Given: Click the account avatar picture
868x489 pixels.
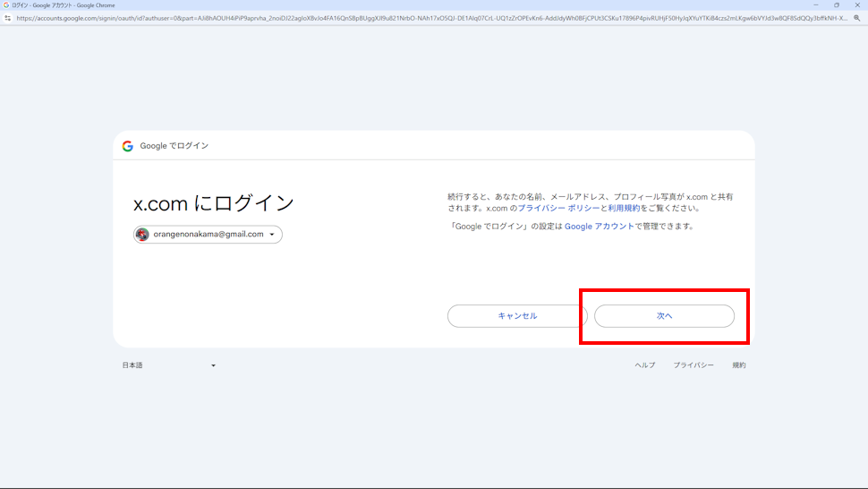Looking at the screenshot, I should 142,235.
